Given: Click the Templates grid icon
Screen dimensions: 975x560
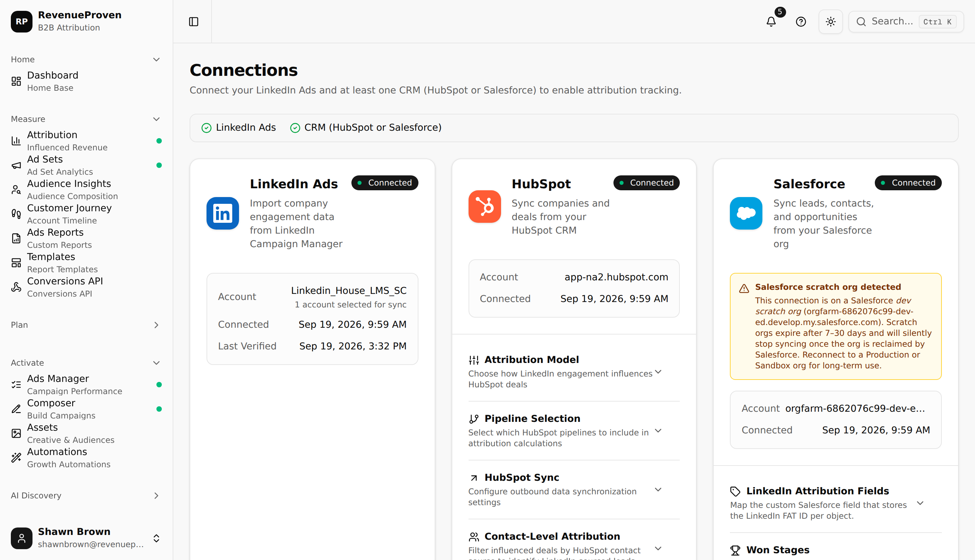Looking at the screenshot, I should 16,263.
